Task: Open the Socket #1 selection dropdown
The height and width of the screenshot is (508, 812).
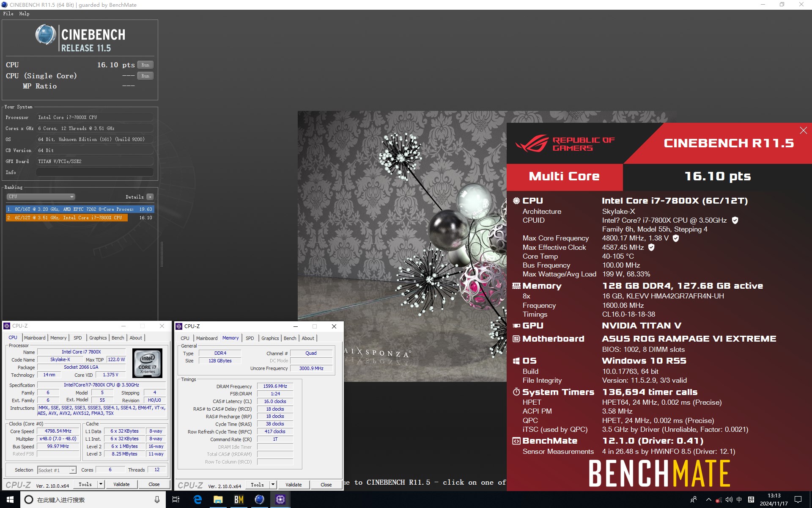Action: click(57, 470)
